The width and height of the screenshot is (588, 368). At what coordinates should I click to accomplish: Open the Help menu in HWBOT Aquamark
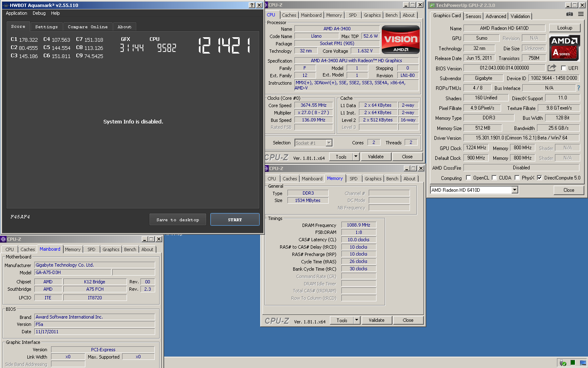pos(56,13)
